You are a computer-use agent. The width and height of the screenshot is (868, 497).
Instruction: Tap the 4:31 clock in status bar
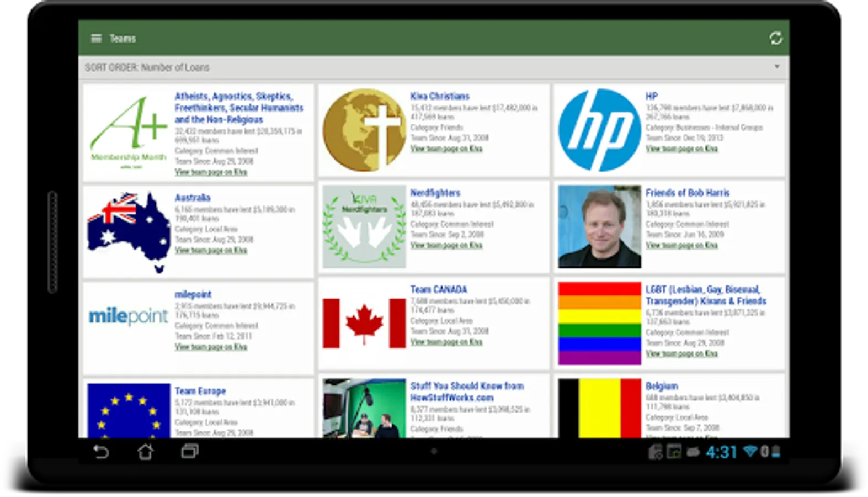721,452
